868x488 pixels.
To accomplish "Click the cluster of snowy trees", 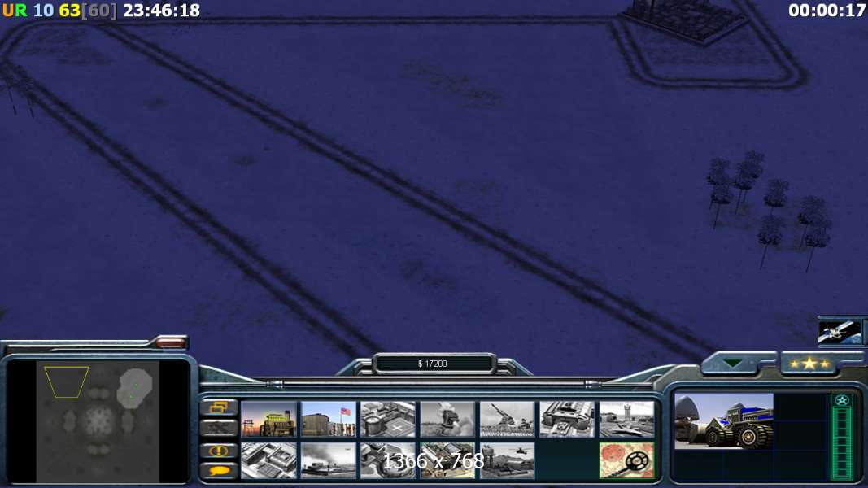I will click(x=769, y=209).
